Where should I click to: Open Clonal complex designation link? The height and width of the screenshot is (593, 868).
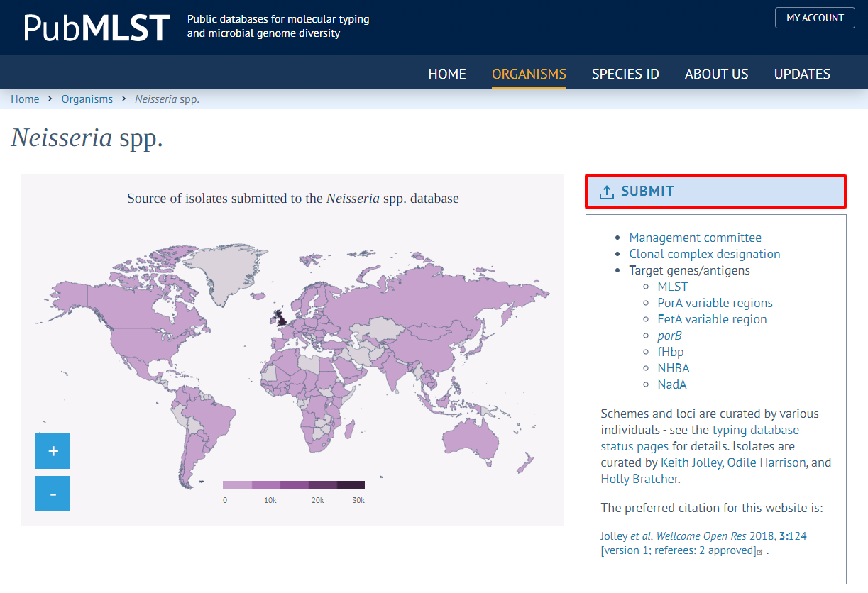(x=704, y=254)
